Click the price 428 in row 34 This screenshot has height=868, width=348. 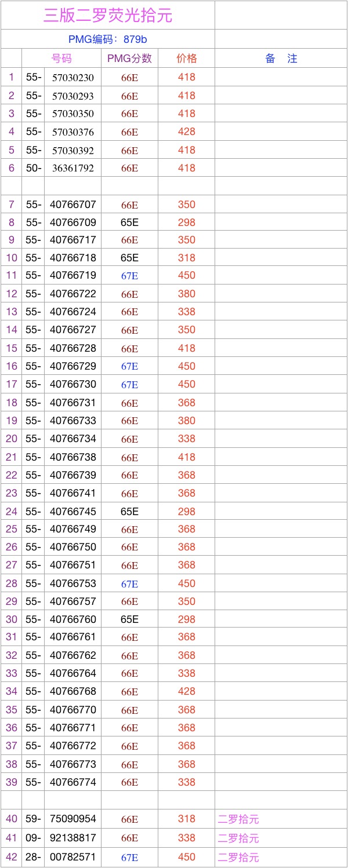[x=186, y=691]
